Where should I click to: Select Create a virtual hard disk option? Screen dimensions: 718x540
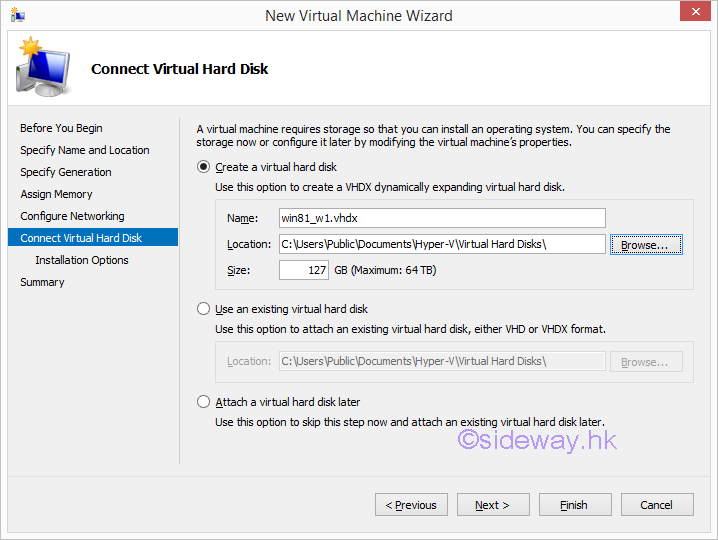click(x=204, y=167)
